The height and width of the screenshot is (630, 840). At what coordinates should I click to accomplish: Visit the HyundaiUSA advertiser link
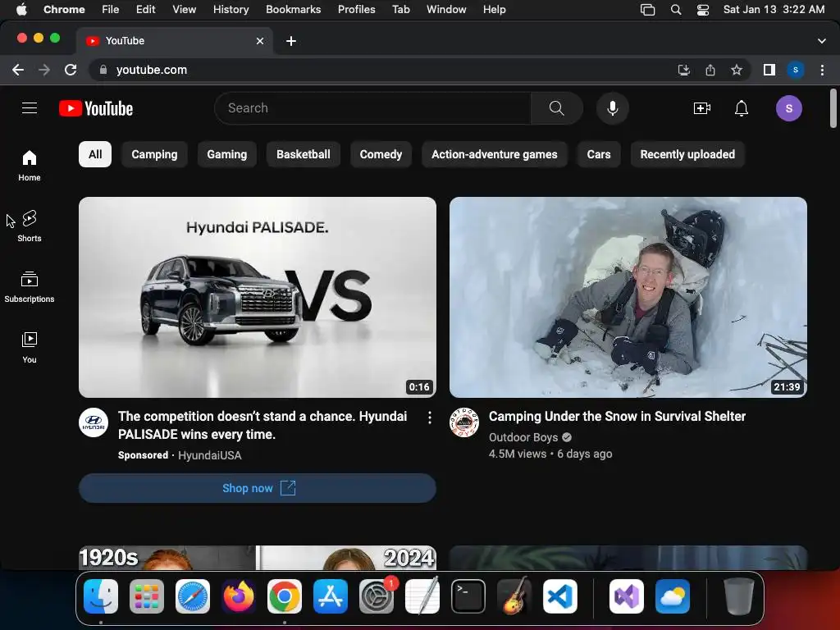209,455
